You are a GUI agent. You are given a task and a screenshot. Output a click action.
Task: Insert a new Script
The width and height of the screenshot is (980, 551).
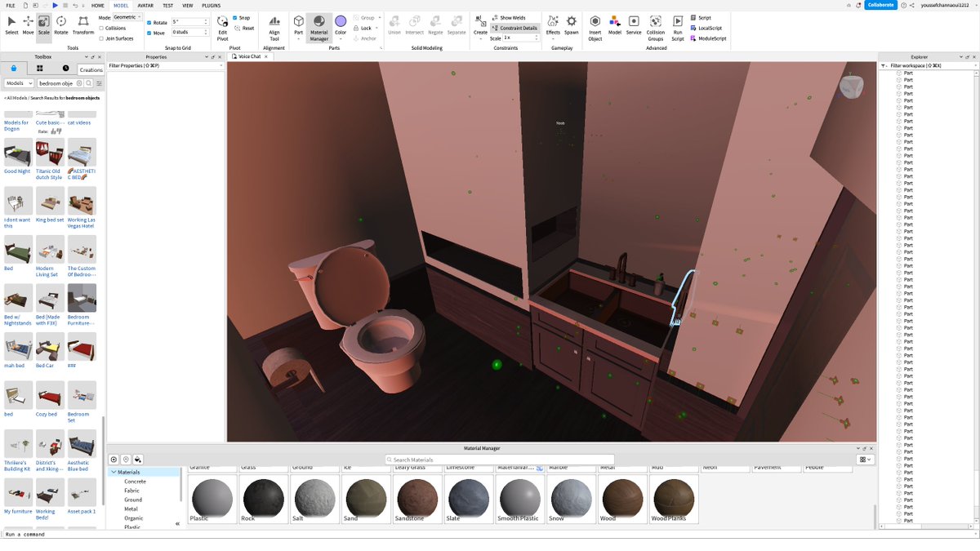(701, 17)
